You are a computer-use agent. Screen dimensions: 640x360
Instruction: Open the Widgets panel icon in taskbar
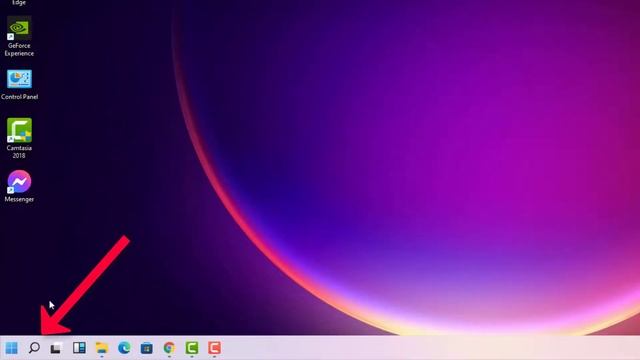79,348
